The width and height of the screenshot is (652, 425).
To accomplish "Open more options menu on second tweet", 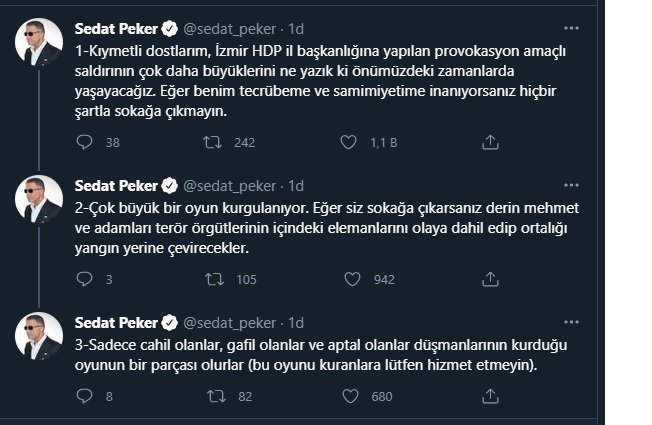I will click(x=571, y=185).
